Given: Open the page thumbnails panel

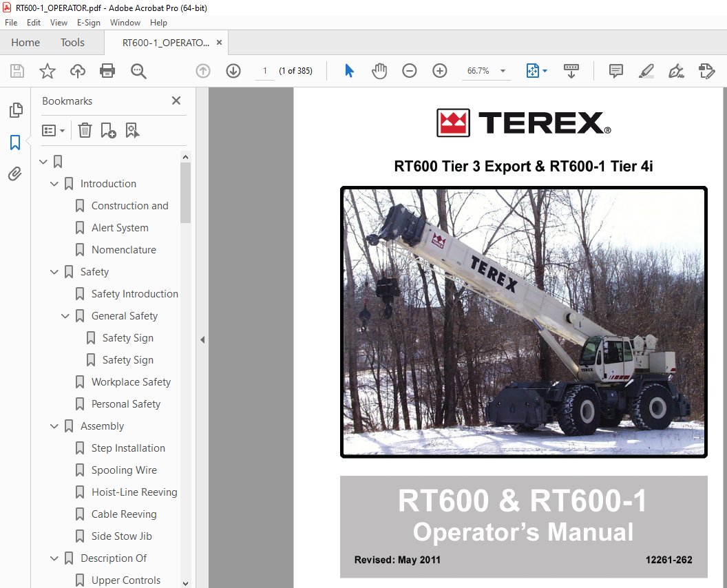Looking at the screenshot, I should 15,110.
